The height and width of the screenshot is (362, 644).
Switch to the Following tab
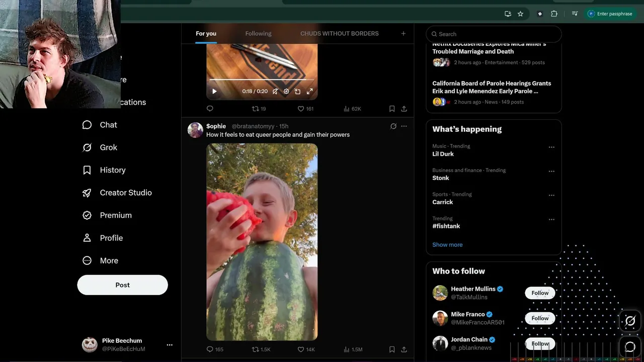click(258, 34)
